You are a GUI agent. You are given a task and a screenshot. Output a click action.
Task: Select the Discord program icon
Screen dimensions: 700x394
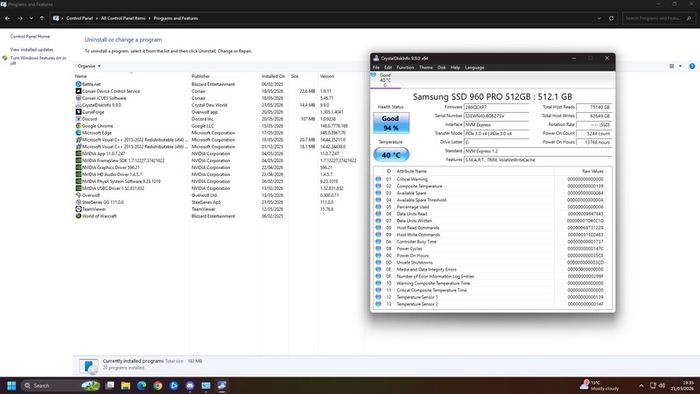click(x=78, y=119)
